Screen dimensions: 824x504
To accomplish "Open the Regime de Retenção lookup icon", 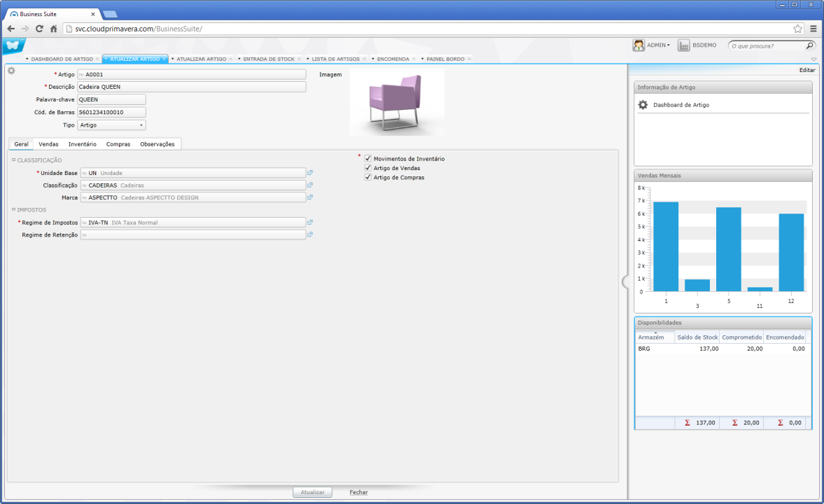I will [x=309, y=234].
